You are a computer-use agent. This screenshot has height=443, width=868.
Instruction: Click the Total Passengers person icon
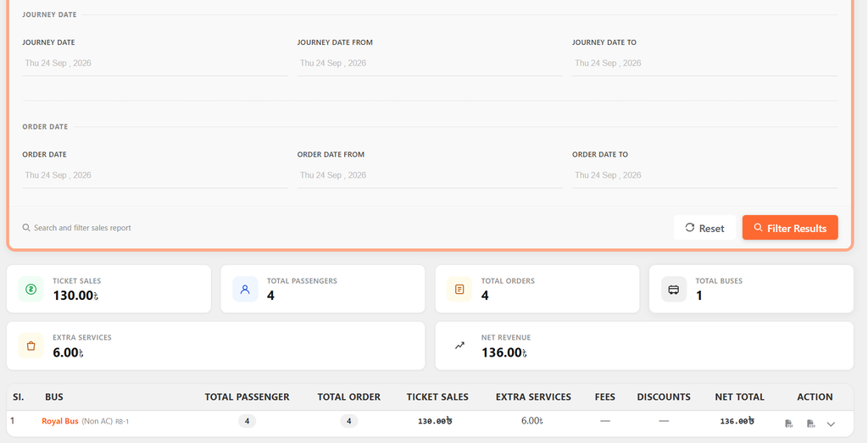pyautogui.click(x=245, y=289)
